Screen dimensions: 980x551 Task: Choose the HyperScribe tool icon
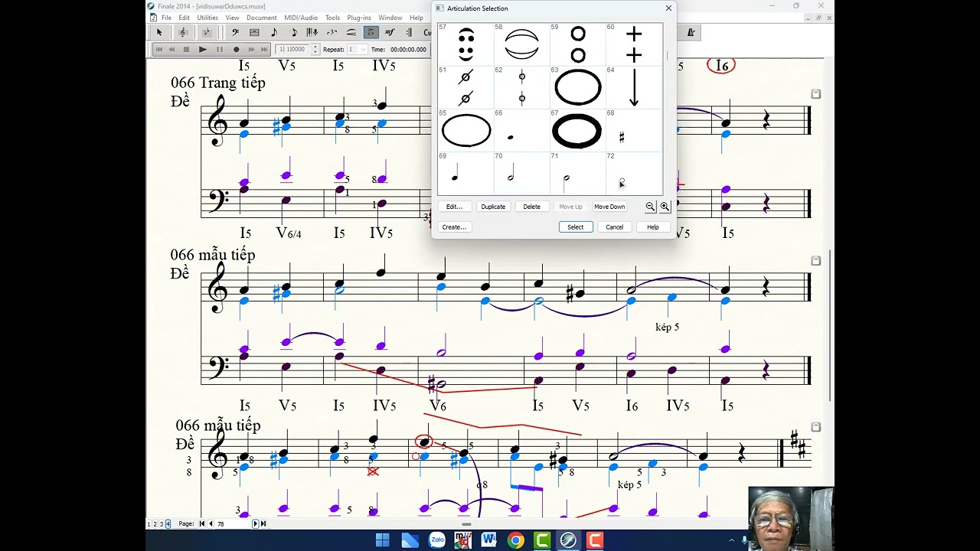[312, 32]
